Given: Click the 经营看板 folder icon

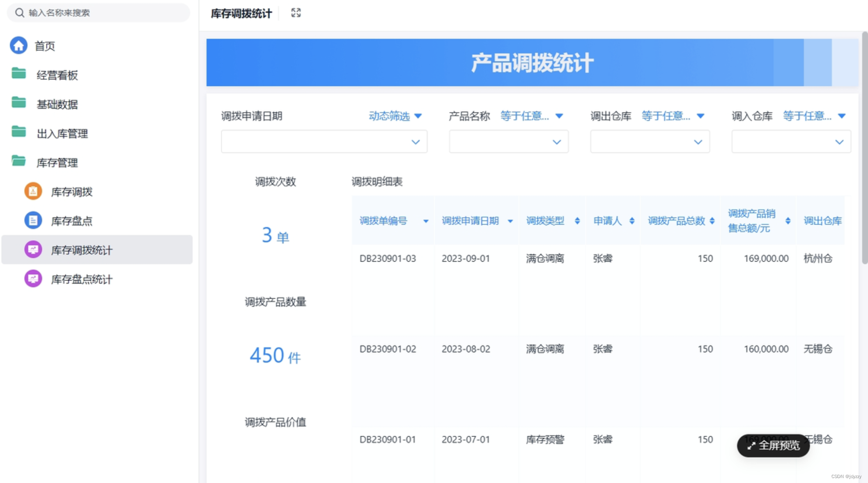Looking at the screenshot, I should 18,74.
